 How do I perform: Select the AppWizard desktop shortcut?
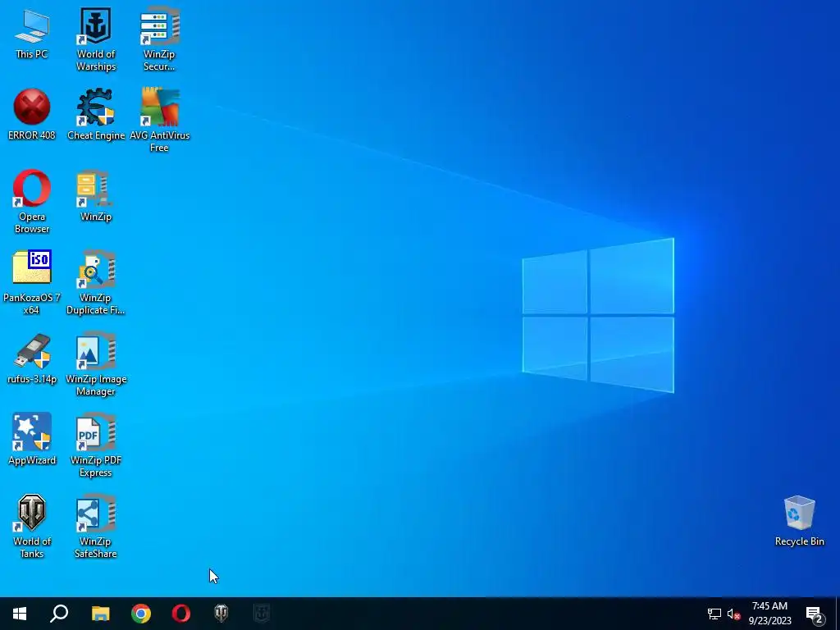(32, 440)
